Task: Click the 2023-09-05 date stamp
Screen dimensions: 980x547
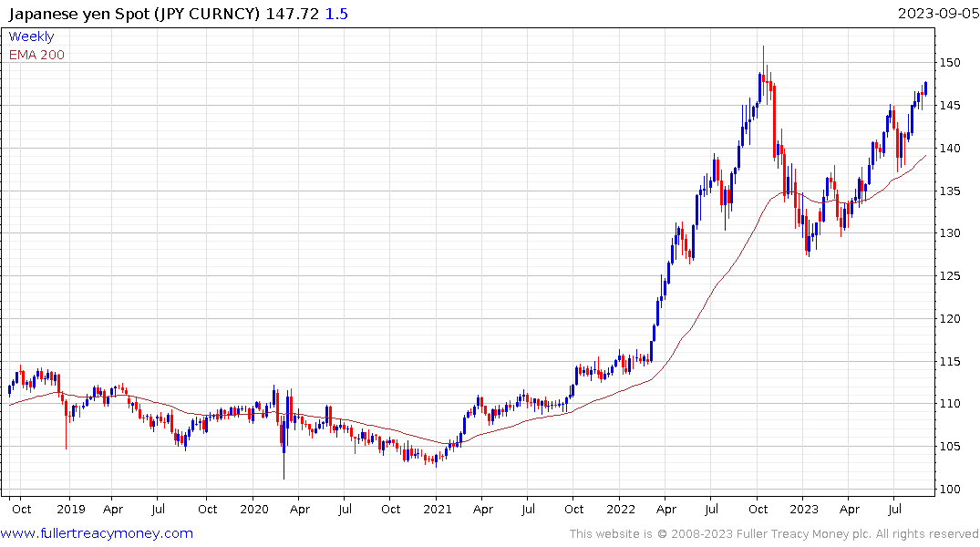Action: coord(938,14)
